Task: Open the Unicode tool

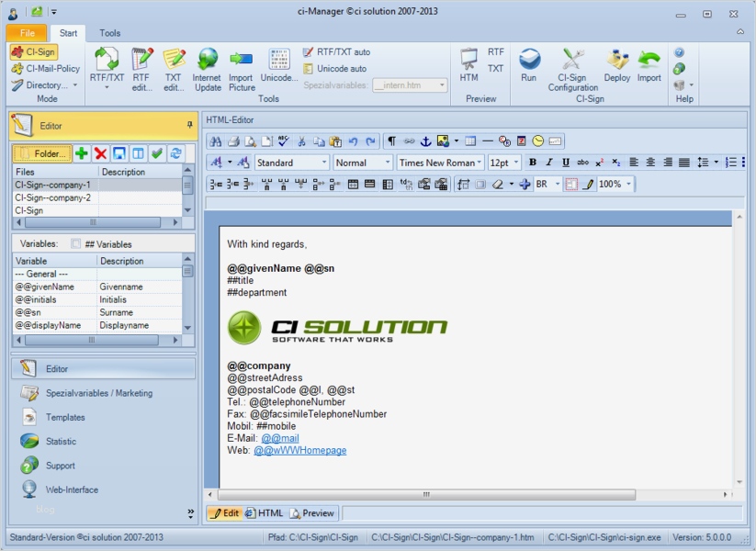Action: [278, 65]
